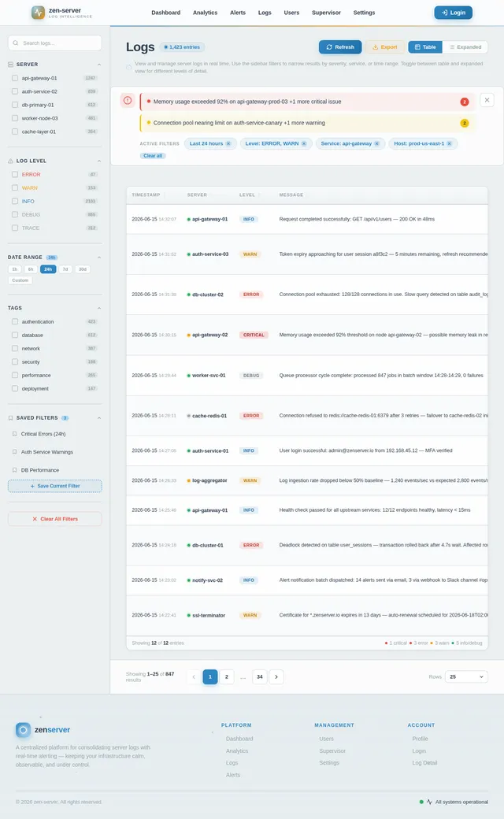Open the Analytics nav item

click(x=206, y=13)
